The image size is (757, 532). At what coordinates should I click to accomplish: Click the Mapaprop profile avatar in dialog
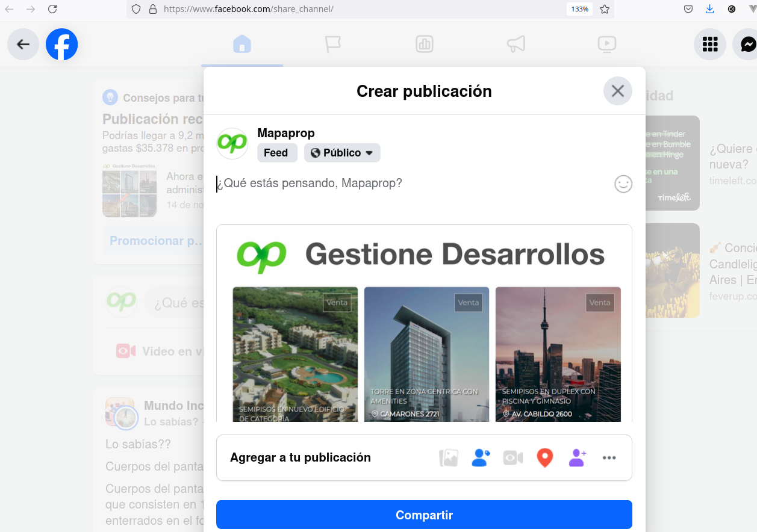tap(232, 143)
